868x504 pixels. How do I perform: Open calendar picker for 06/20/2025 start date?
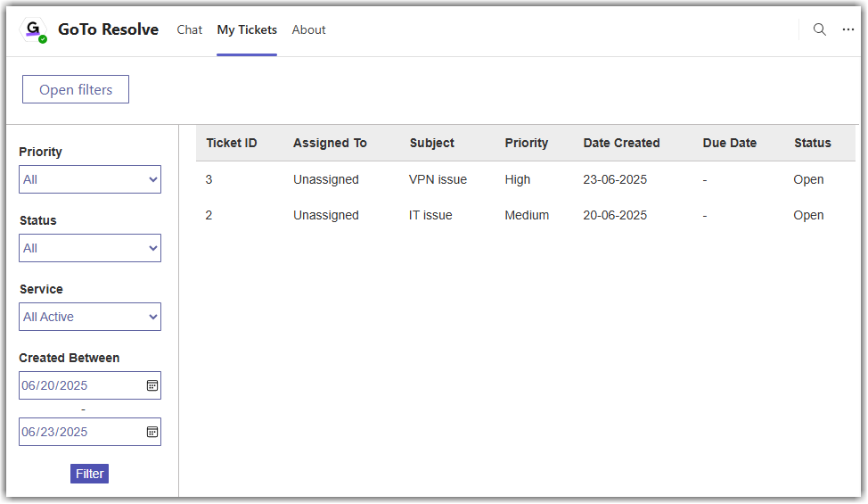[152, 385]
